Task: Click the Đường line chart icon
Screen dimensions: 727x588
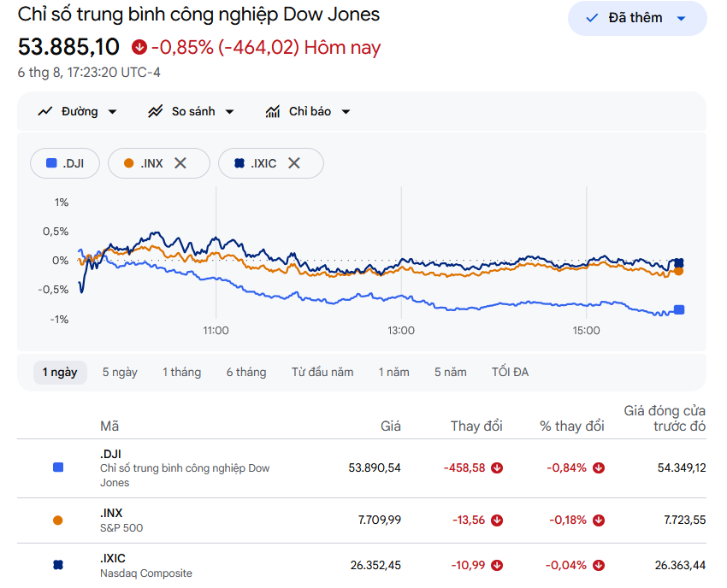Action: (45, 112)
